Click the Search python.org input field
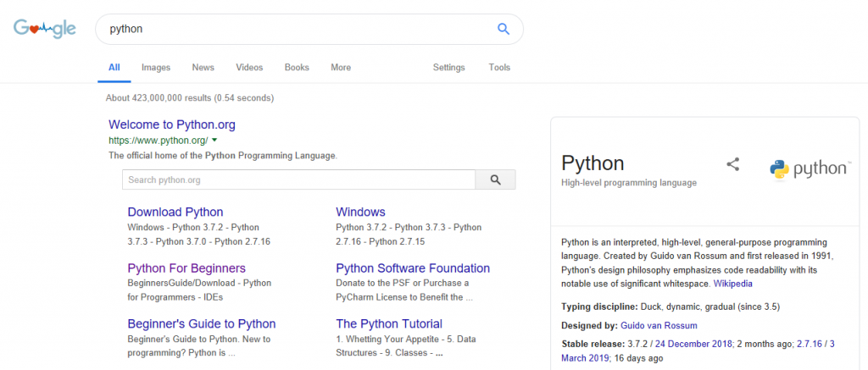Image resolution: width=868 pixels, height=370 pixels. pos(298,179)
